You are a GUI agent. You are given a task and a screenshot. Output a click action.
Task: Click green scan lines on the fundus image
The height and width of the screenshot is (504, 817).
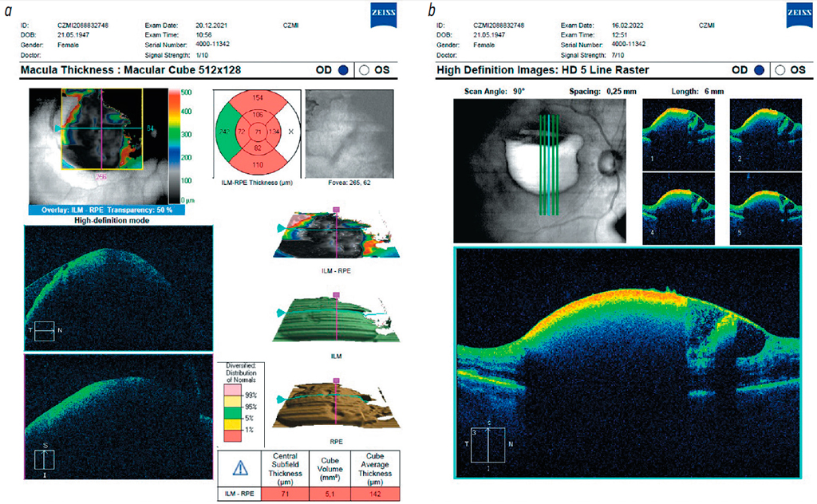(x=548, y=164)
